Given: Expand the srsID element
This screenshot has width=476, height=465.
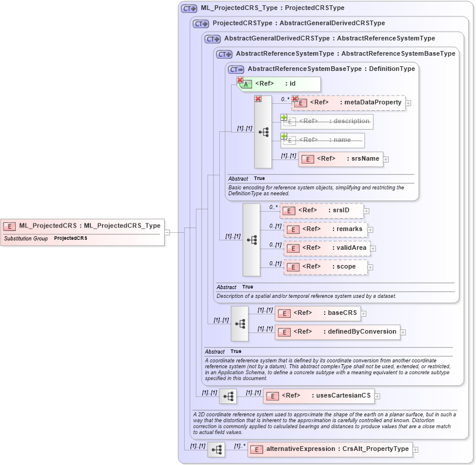Looking at the screenshot, I should coord(365,211).
